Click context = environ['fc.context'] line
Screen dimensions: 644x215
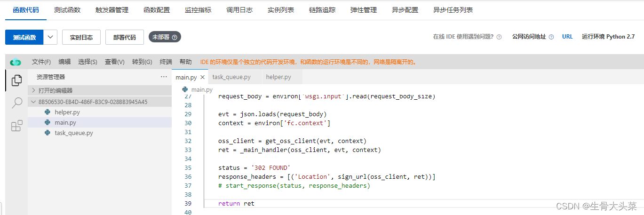(x=274, y=123)
